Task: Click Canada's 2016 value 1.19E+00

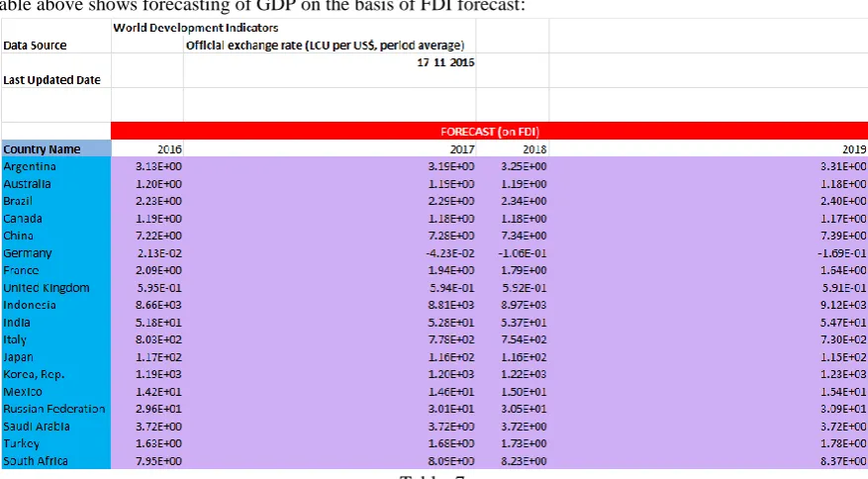Action: (159, 219)
